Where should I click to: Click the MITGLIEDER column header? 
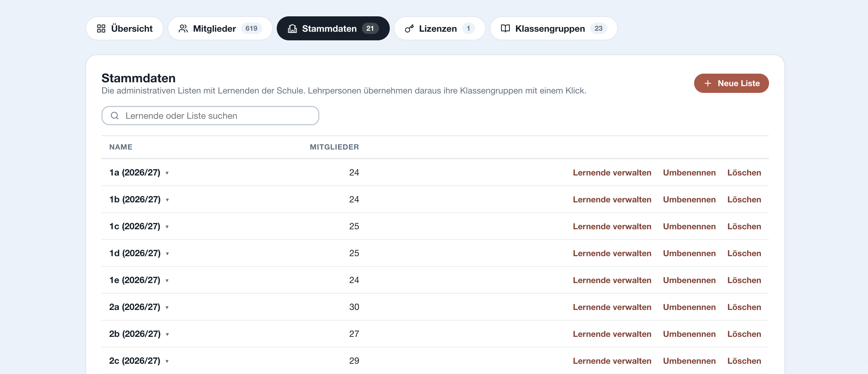tap(334, 147)
